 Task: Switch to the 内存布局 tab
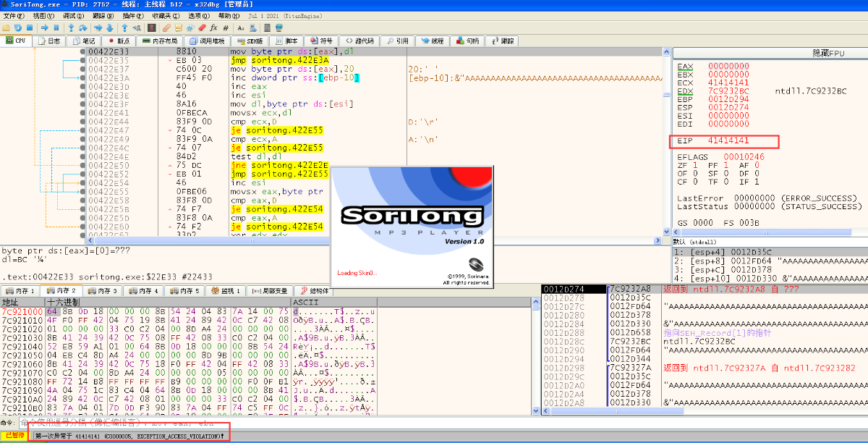point(159,41)
